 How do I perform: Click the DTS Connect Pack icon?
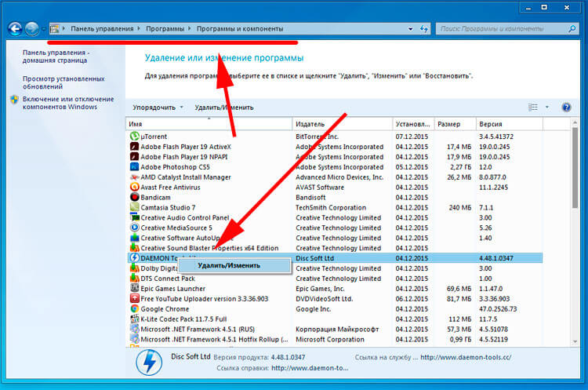[x=134, y=278]
